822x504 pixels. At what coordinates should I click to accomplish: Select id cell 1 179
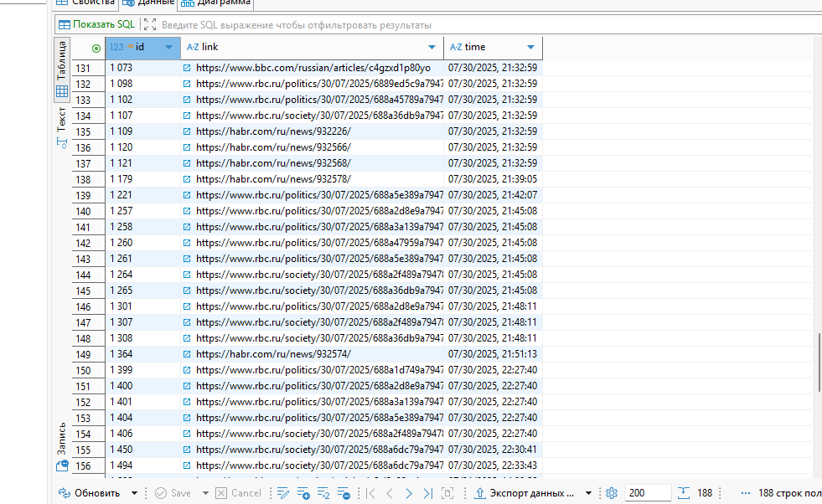(x=142, y=179)
